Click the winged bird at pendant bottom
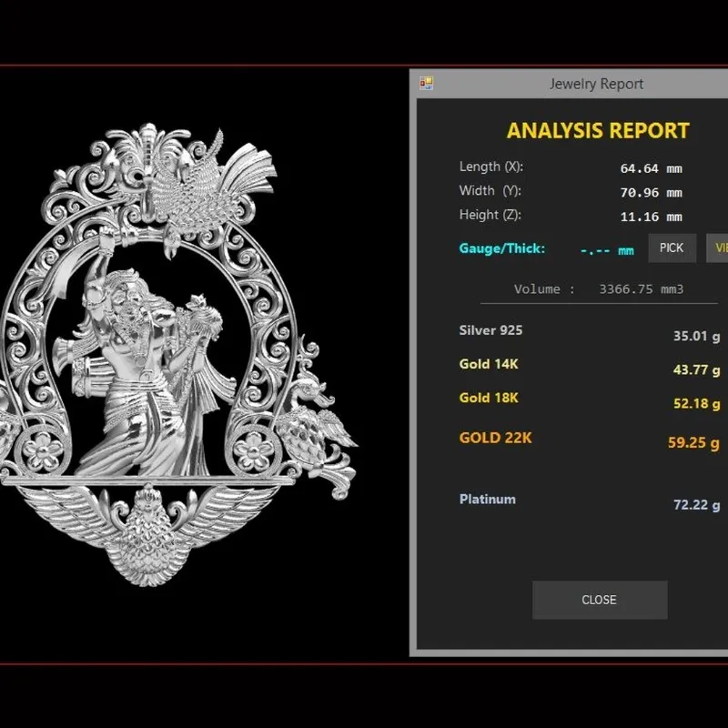 (147, 534)
